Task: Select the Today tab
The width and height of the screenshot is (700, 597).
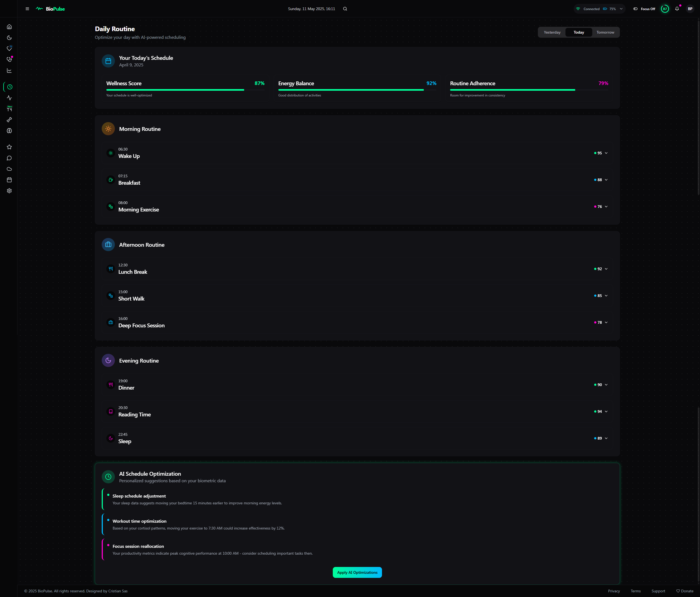Action: point(579,33)
